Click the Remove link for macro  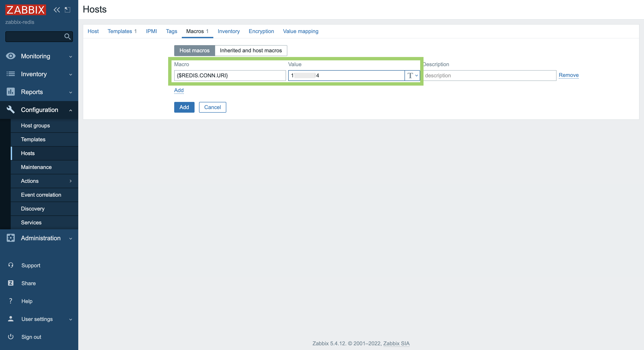(x=568, y=75)
